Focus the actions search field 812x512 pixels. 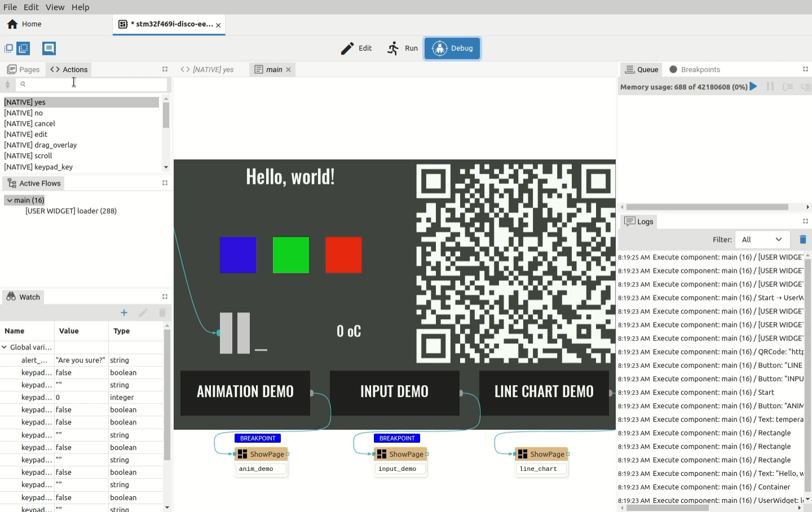91,84
